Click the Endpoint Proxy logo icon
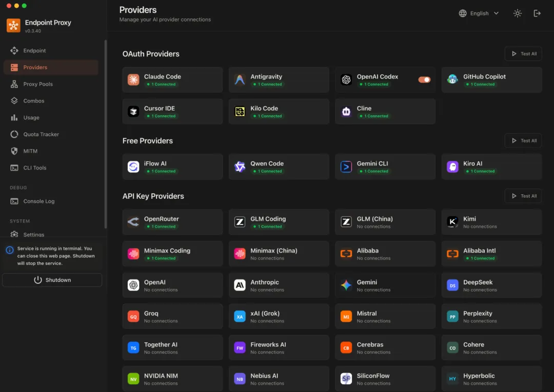Screen dimensions: 554x392 point(13,26)
